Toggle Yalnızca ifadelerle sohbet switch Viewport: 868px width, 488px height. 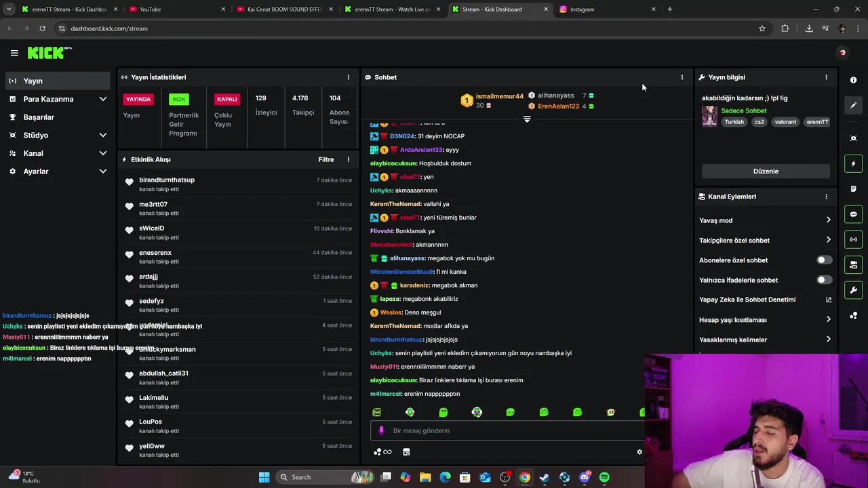[x=824, y=280]
